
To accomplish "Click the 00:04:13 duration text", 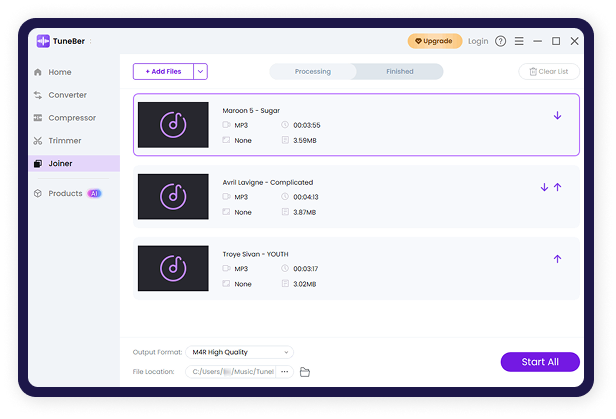I will [306, 197].
